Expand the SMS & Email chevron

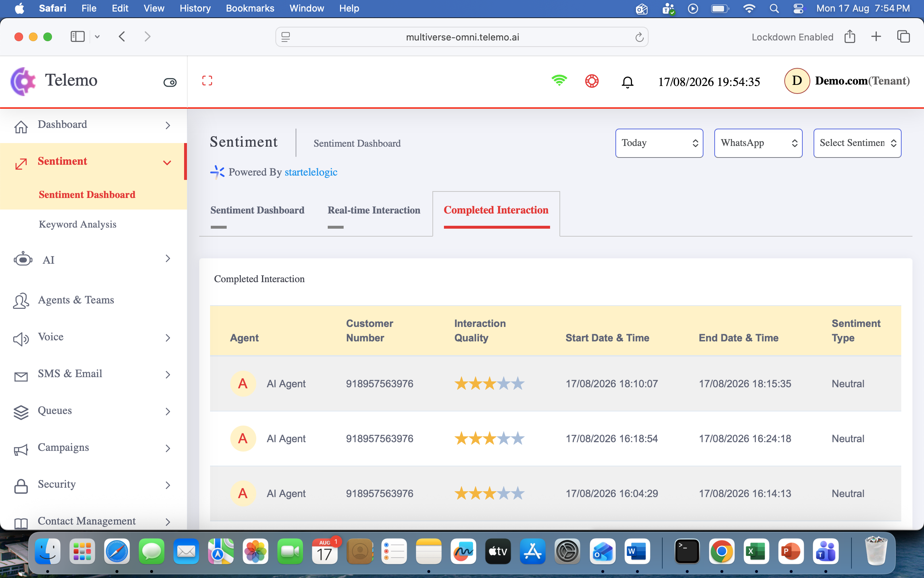(x=167, y=375)
